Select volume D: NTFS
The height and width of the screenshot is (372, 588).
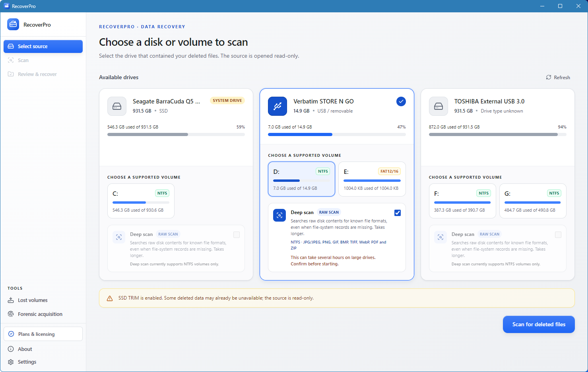(301, 179)
